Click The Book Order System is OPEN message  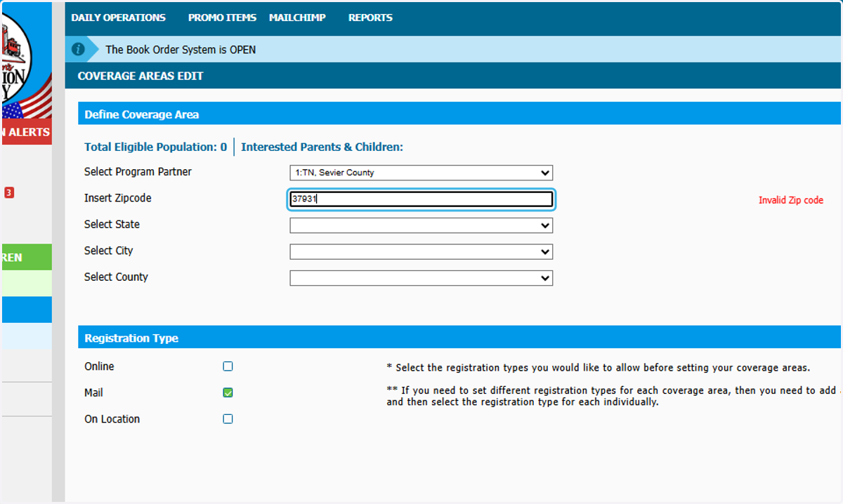point(181,50)
